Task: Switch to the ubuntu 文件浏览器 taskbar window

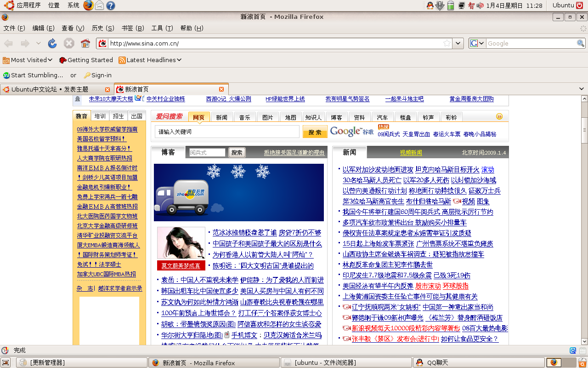Action: (346, 362)
